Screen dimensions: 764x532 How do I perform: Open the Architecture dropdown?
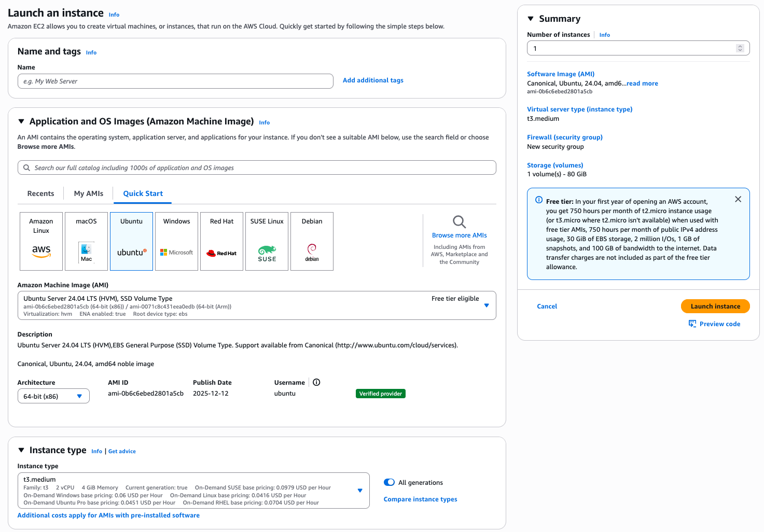[53, 396]
